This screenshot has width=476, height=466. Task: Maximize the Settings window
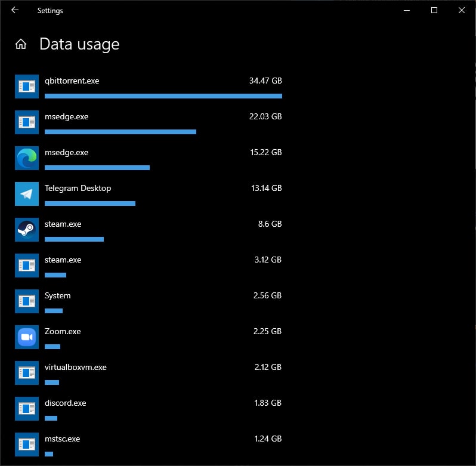[x=434, y=10]
